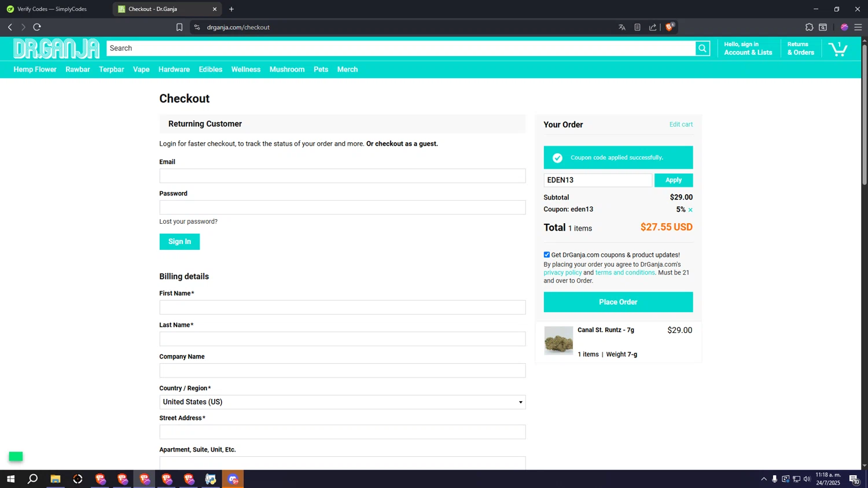Close the Checkout - Dr.Ganja tab
Viewport: 868px width, 488px height.
(x=215, y=9)
